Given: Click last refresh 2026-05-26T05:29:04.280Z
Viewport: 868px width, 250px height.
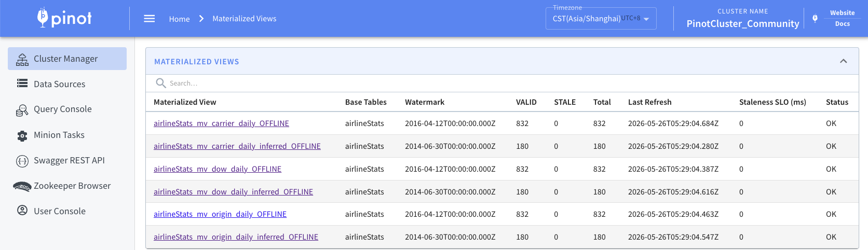Looking at the screenshot, I should tap(673, 146).
